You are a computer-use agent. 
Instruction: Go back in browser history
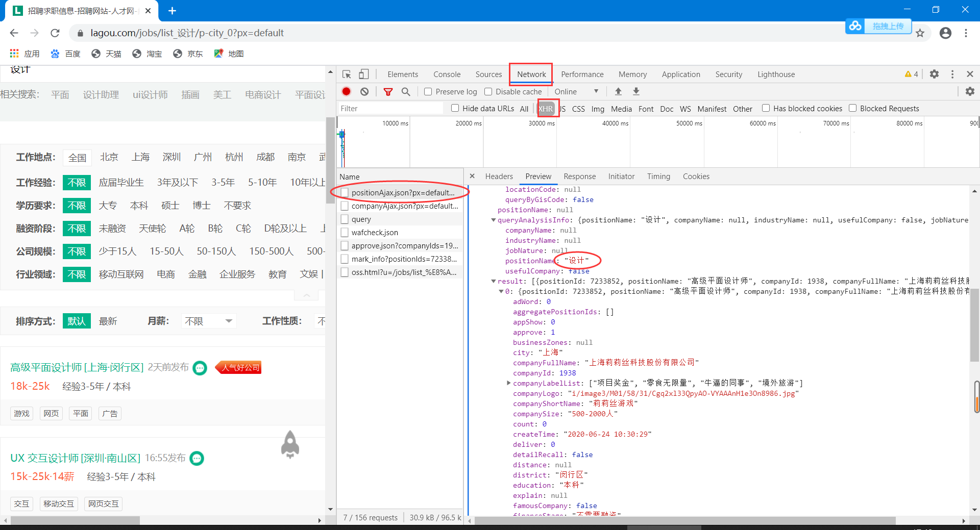point(14,33)
